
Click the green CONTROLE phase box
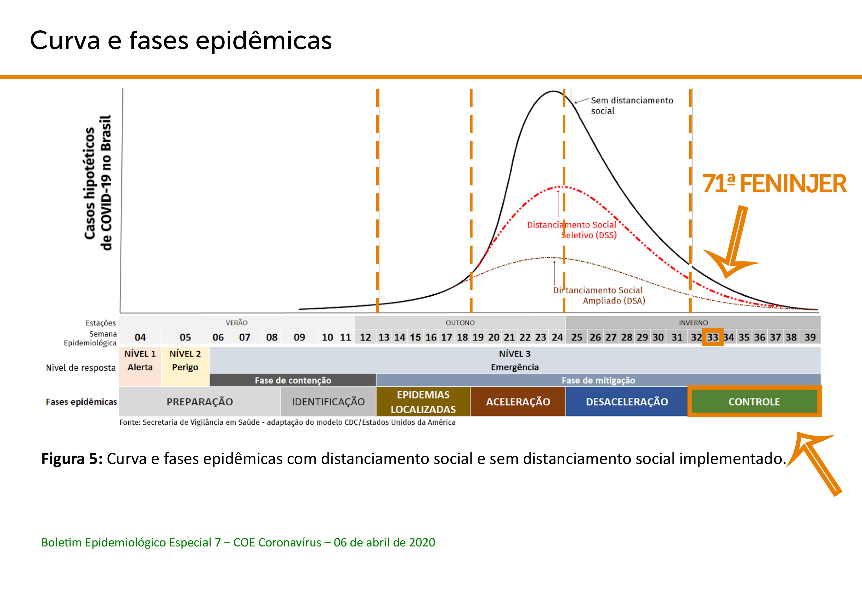click(754, 402)
